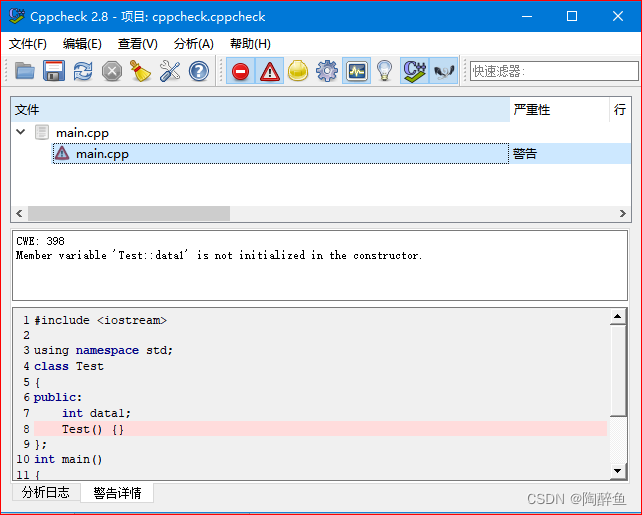Open help with the blue question mark icon
This screenshot has width=642, height=515.
tap(199, 71)
